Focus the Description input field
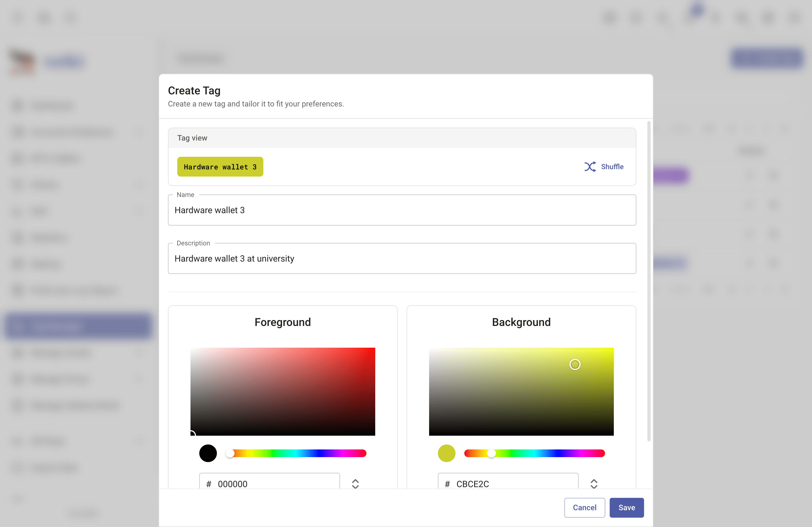This screenshot has height=527, width=812. click(402, 258)
